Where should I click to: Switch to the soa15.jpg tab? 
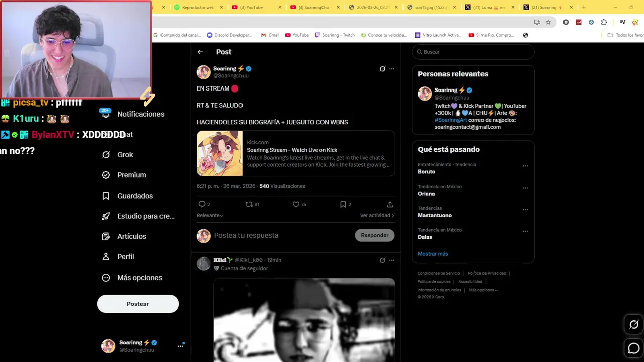pos(432,7)
